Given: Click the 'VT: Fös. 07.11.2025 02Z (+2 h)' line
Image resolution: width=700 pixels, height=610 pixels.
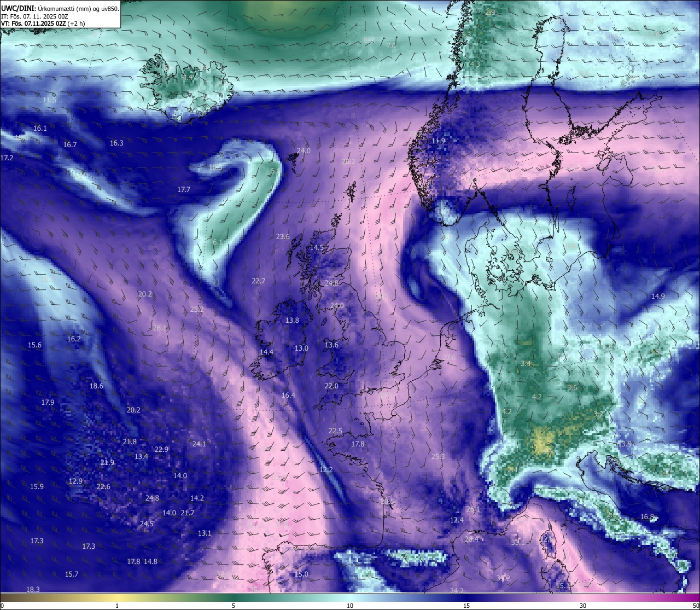Looking at the screenshot, I should 43,24.
